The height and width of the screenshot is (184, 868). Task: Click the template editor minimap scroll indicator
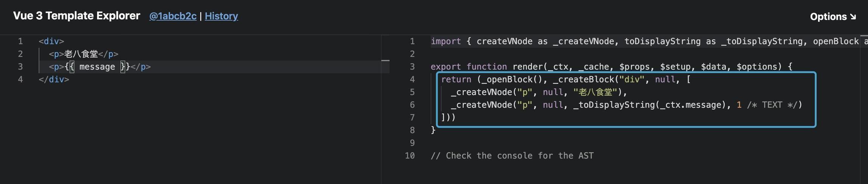coord(385,61)
